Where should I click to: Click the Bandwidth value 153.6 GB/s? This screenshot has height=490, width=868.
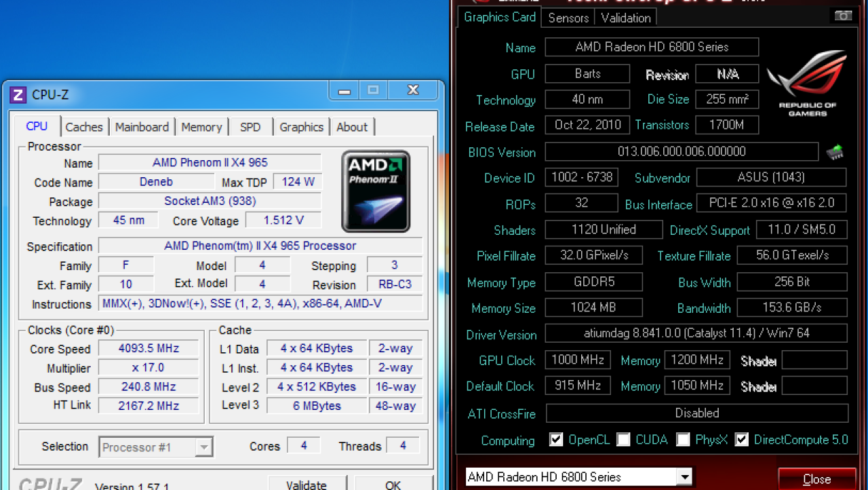792,307
